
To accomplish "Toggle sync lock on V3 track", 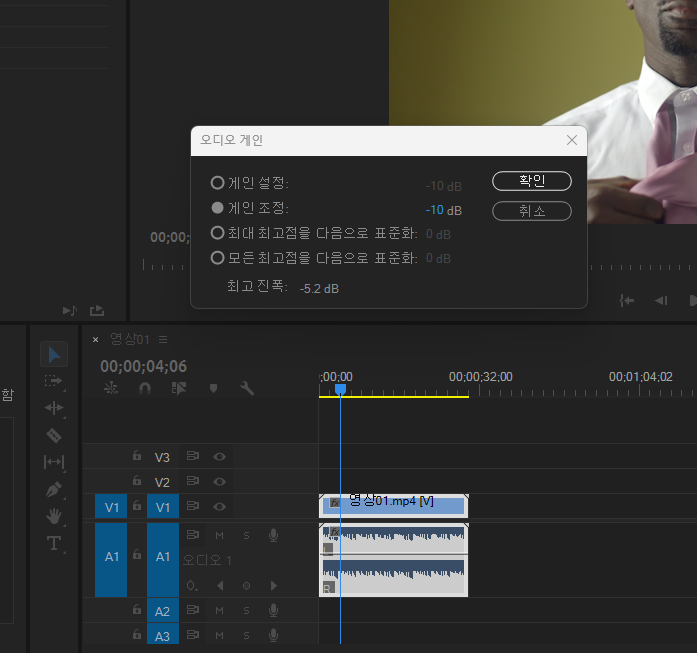I will click(x=192, y=456).
